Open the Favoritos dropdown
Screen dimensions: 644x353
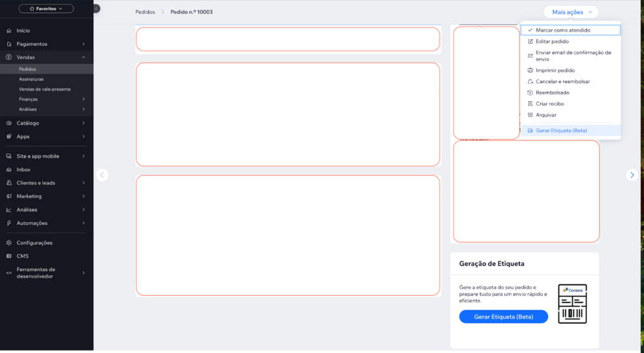46,9
